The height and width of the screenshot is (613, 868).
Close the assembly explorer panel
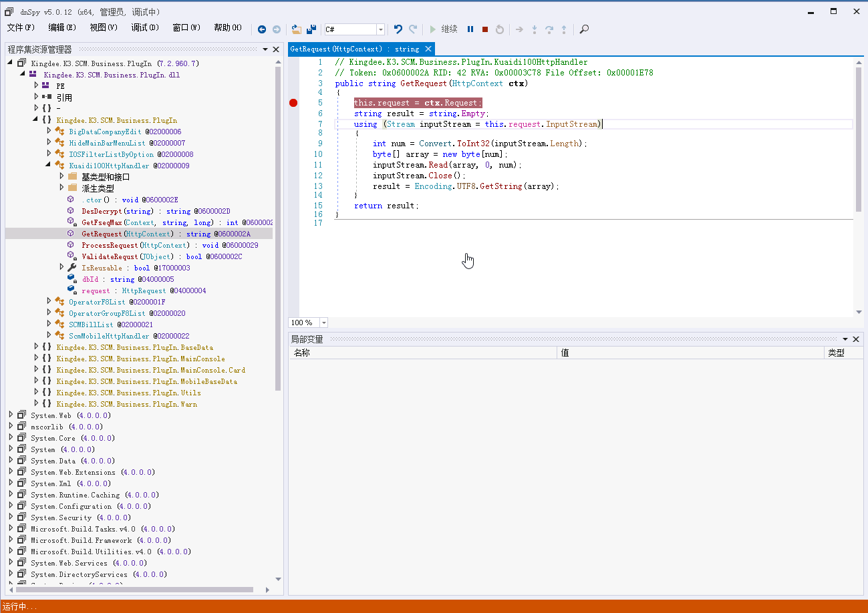(276, 49)
